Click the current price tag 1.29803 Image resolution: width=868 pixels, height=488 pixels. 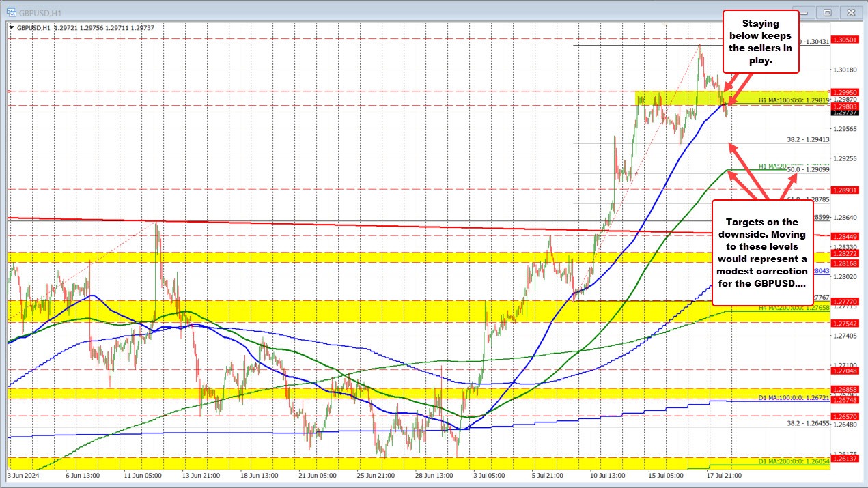pos(846,106)
